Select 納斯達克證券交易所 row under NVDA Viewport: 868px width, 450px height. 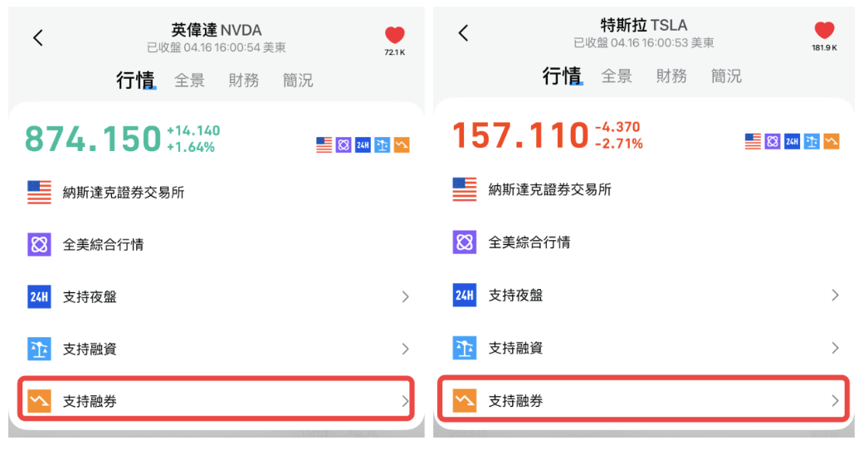coord(216,193)
